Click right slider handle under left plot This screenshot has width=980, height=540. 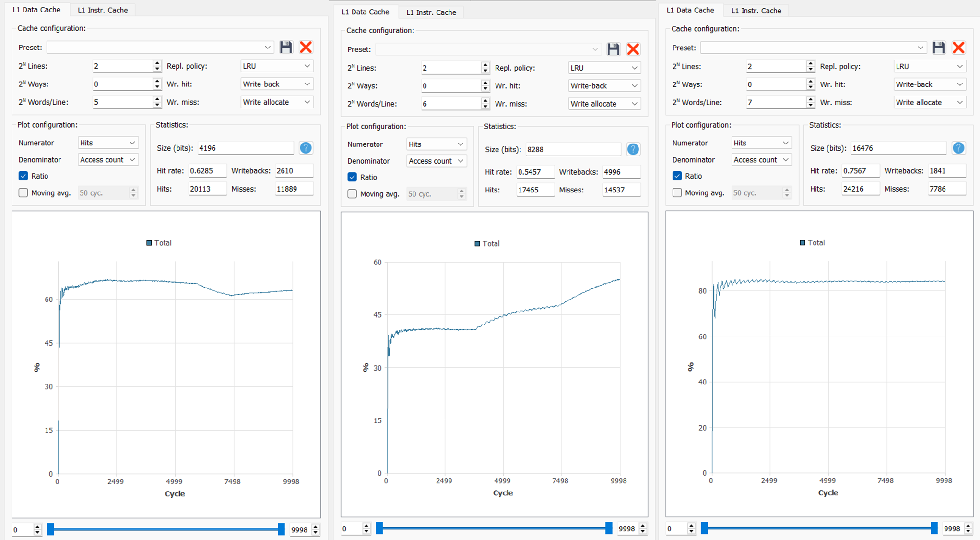click(281, 529)
